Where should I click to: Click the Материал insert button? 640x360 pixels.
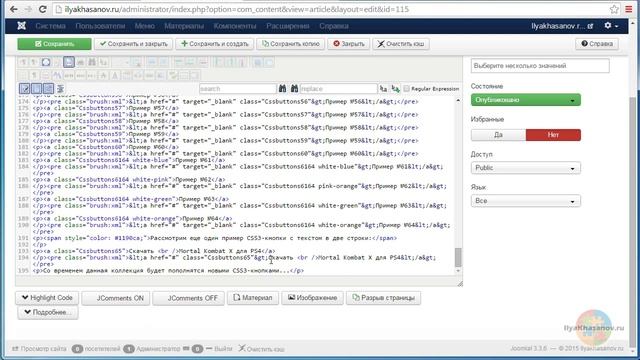[253, 298]
